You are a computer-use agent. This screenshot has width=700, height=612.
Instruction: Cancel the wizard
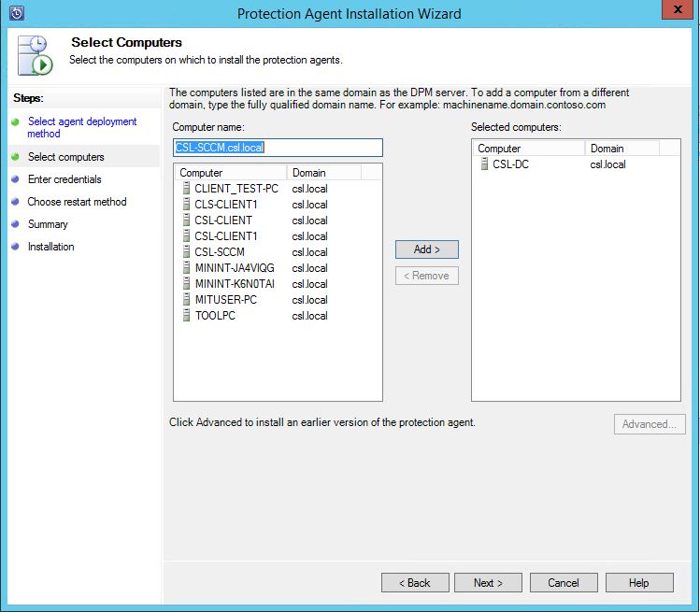(x=564, y=582)
